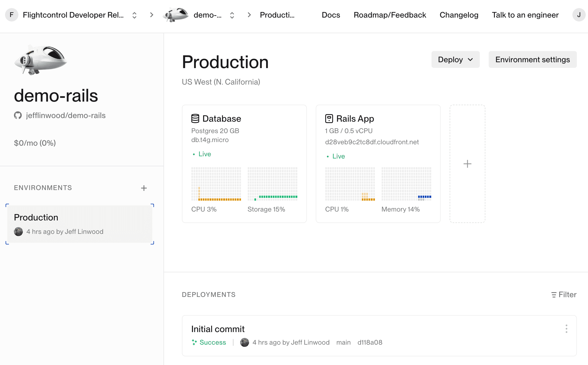Viewport: 588px width, 365px height.
Task: Open Flightcontrol Developer Rel... breadcrumb
Action: tap(73, 15)
